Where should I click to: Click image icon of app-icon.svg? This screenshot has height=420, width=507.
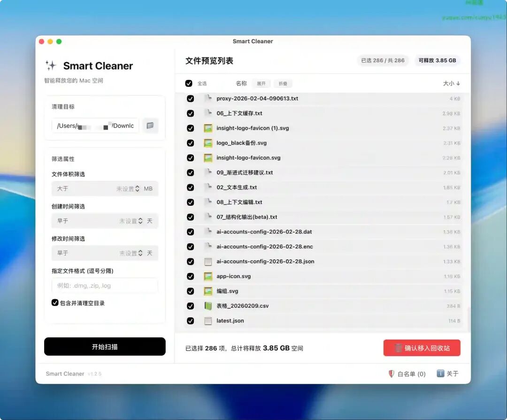pos(208,276)
